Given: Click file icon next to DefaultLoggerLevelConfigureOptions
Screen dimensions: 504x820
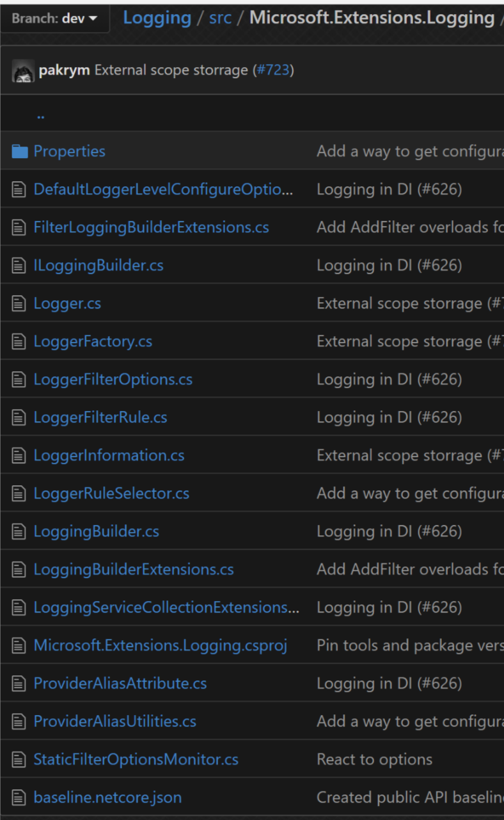Looking at the screenshot, I should pos(20,189).
